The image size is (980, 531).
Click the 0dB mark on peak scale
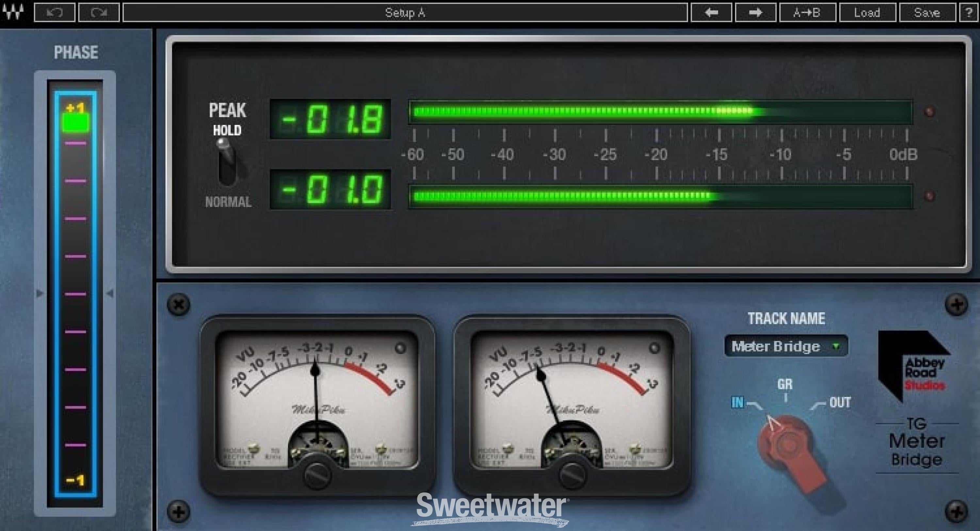903,155
